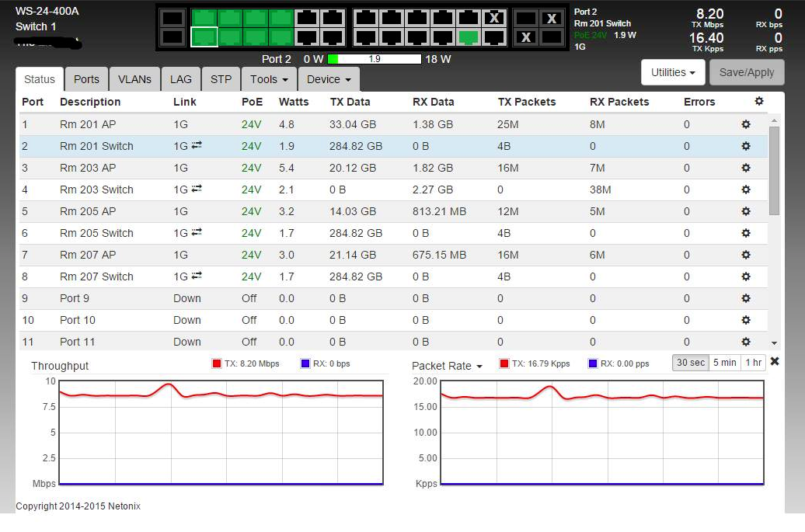This screenshot has width=805, height=532.
Task: Click the highlighted Port 2 jack in switch diagram
Action: click(204, 37)
